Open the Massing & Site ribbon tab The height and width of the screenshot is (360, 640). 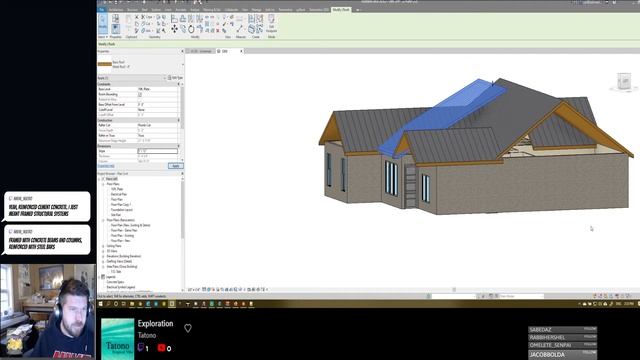(212, 10)
